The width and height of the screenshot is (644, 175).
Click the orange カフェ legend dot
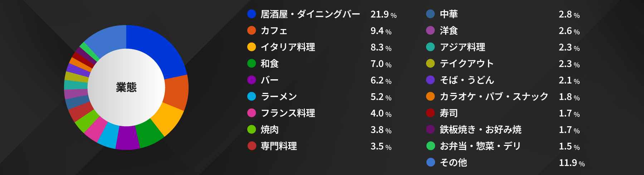click(252, 30)
